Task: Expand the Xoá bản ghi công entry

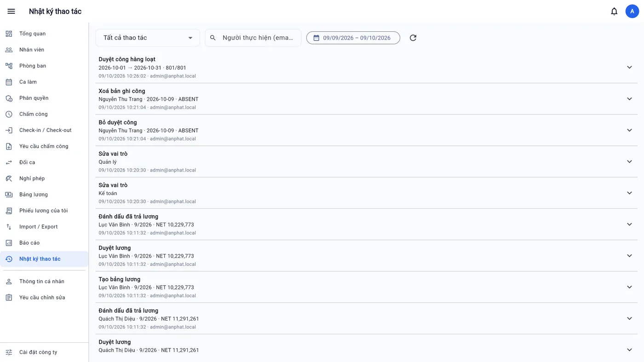Action: [629, 99]
